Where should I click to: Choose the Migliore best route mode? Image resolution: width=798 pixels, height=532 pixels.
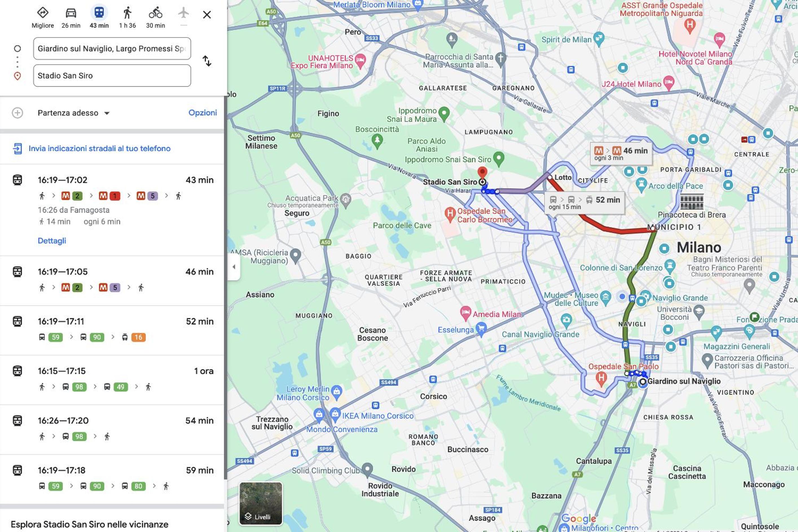pos(43,17)
